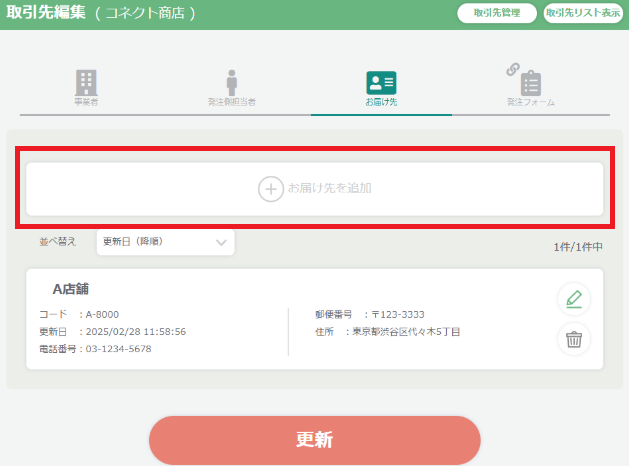Click the phone number 03-1234-5678
The width and height of the screenshot is (629, 466).
click(118, 349)
